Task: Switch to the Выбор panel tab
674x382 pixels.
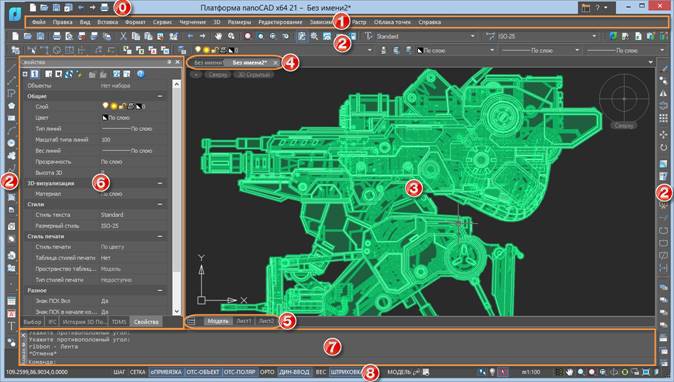Action: point(33,322)
